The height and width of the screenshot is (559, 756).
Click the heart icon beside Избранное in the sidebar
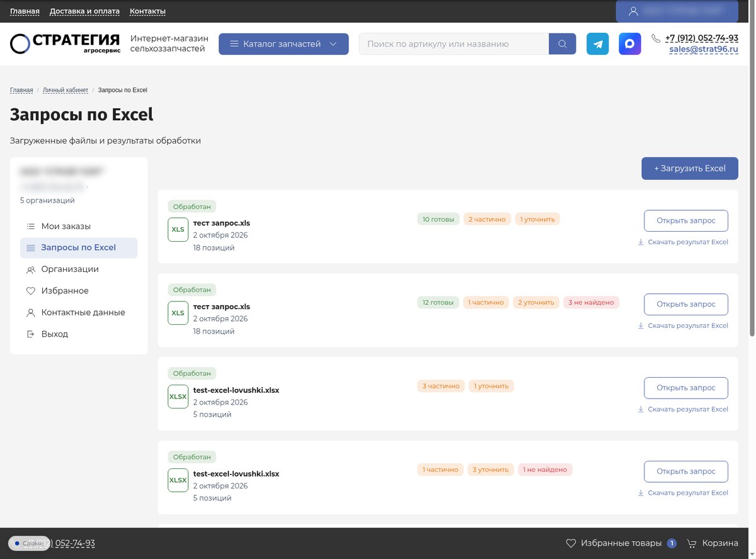(x=31, y=291)
